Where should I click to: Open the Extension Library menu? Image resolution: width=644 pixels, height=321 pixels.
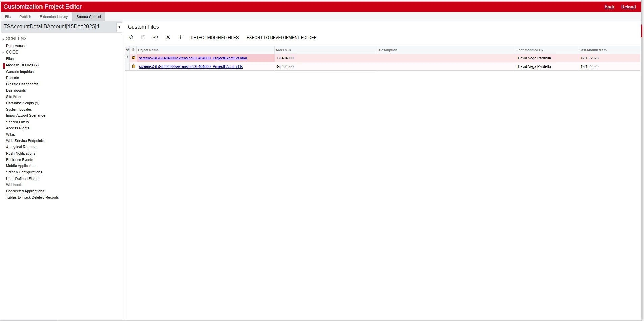[54, 17]
